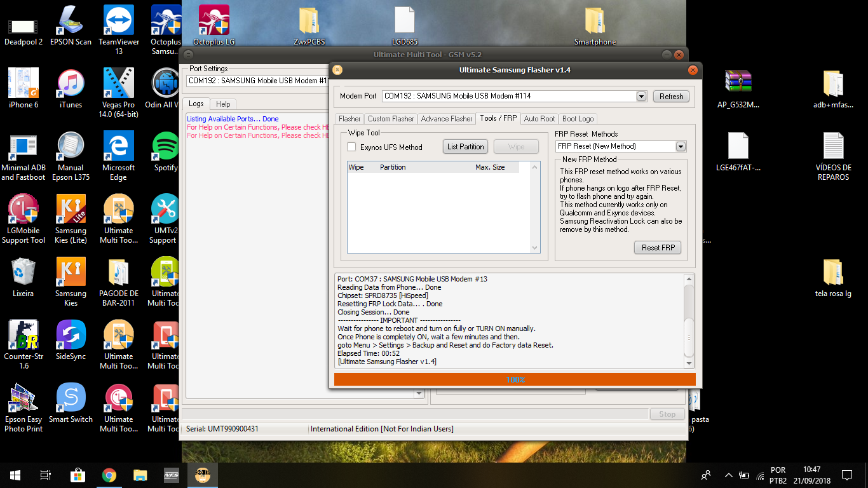The image size is (868, 488).
Task: Open Help tab in Ultimate Multi Tool
Action: click(x=223, y=104)
